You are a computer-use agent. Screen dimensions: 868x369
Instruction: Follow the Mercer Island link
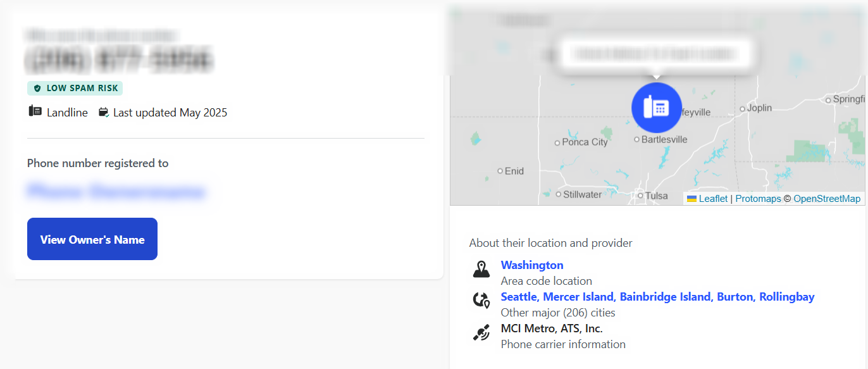[578, 297]
